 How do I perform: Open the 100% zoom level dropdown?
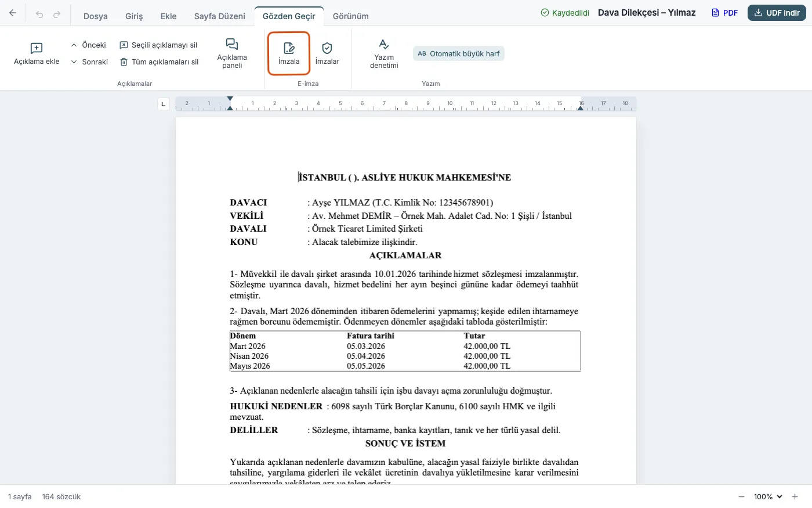pyautogui.click(x=768, y=497)
